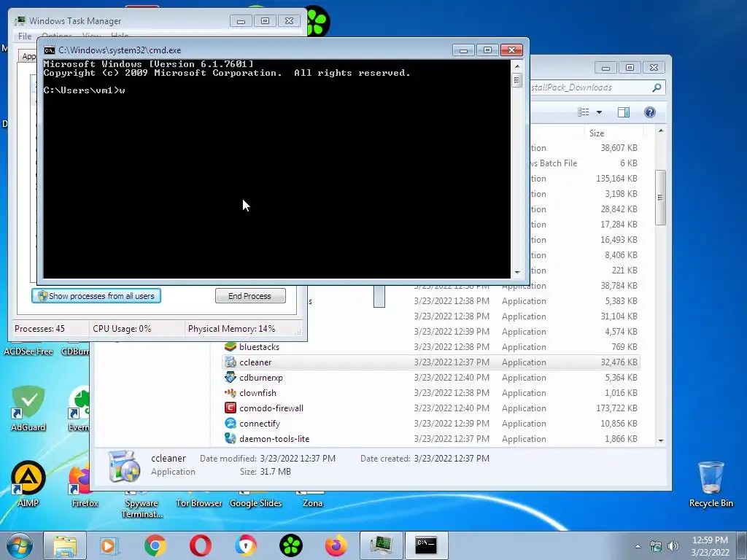The height and width of the screenshot is (560, 747).
Task: Click the daemon-tools-lite file icon
Action: 231,438
